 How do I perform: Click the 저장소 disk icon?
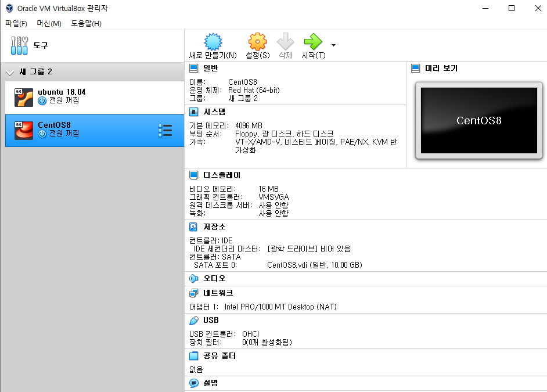point(193,226)
